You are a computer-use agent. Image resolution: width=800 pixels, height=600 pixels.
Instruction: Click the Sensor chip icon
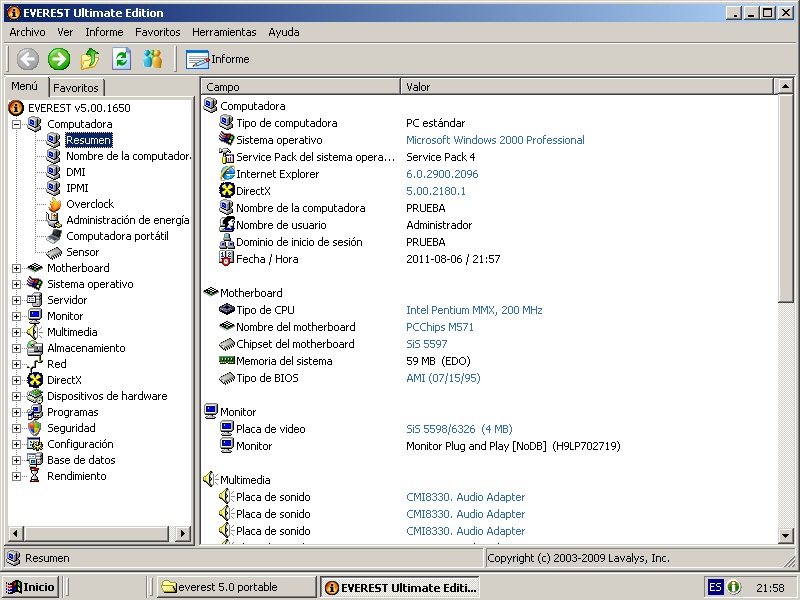tap(54, 252)
